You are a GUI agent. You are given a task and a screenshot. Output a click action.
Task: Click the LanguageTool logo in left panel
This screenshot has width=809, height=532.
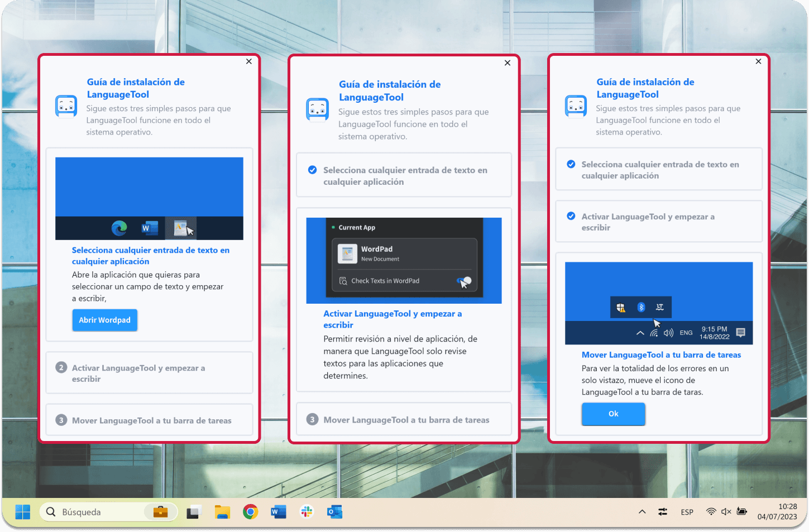[x=66, y=106]
